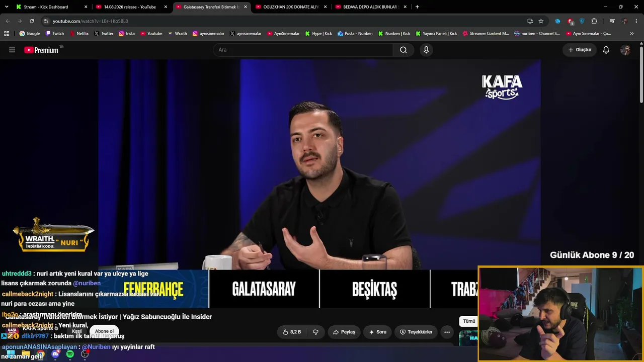Click the YouTube search magnifier button
The height and width of the screenshot is (362, 644).
click(x=404, y=50)
